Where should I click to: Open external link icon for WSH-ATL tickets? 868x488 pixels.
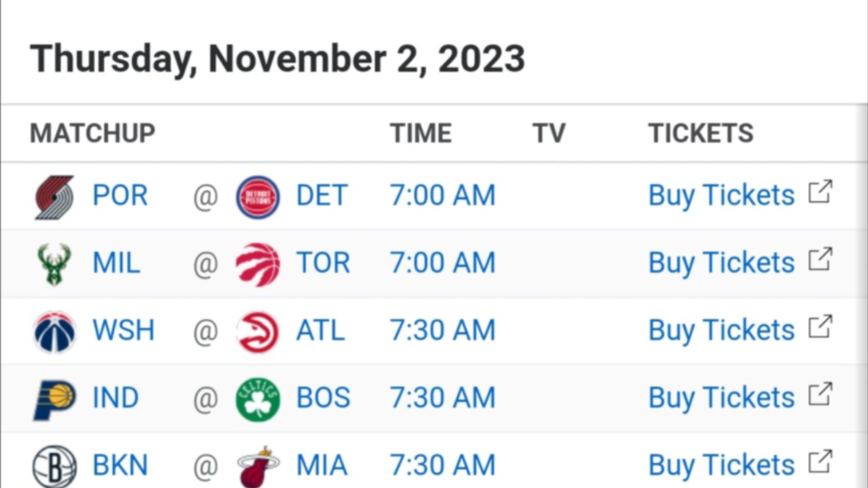820,327
